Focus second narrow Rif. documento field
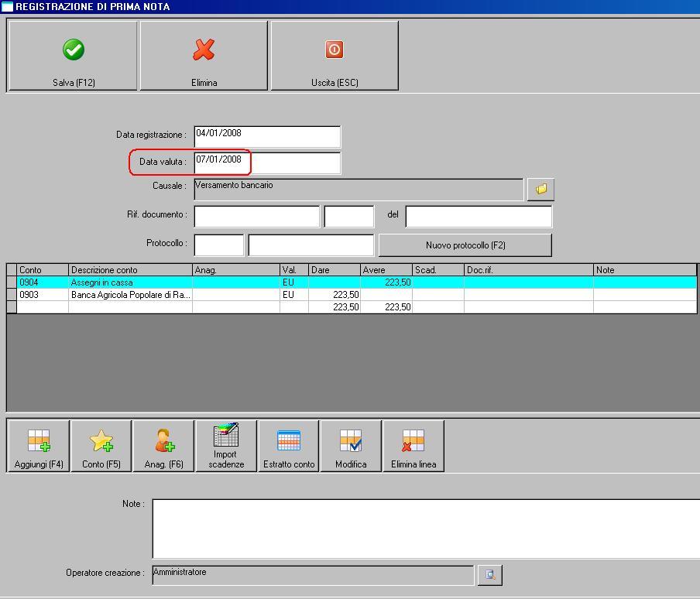700x599 pixels. coord(349,217)
